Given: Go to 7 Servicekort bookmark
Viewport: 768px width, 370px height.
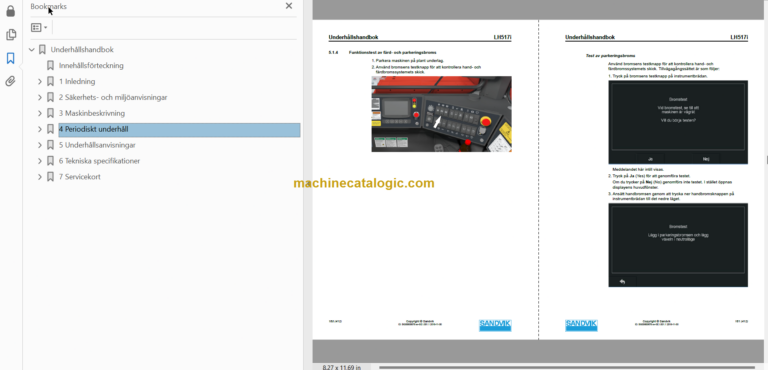Looking at the screenshot, I should tap(79, 177).
